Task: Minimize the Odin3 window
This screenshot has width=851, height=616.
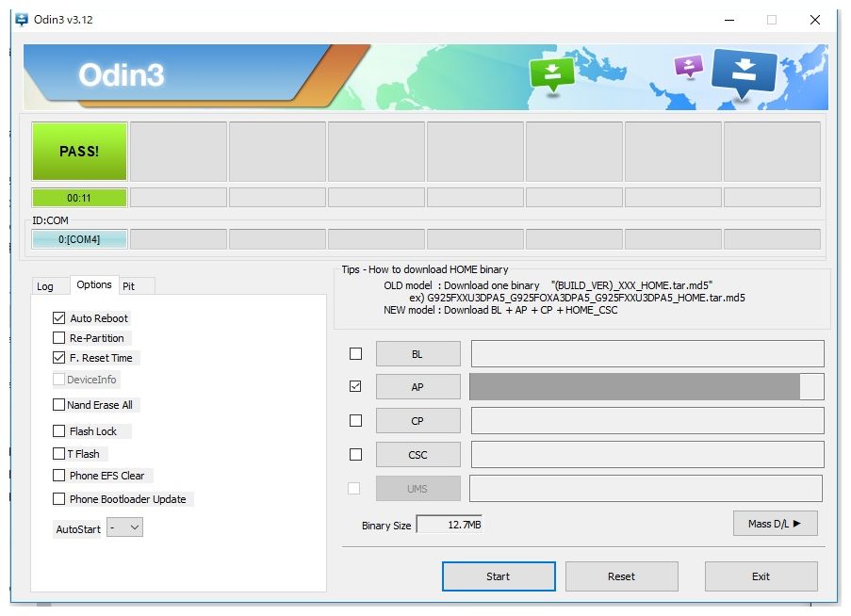Action: click(729, 20)
